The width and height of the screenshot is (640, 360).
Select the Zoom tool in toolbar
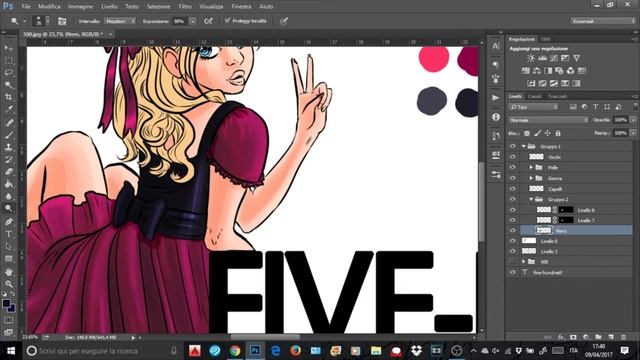pyautogui.click(x=9, y=284)
